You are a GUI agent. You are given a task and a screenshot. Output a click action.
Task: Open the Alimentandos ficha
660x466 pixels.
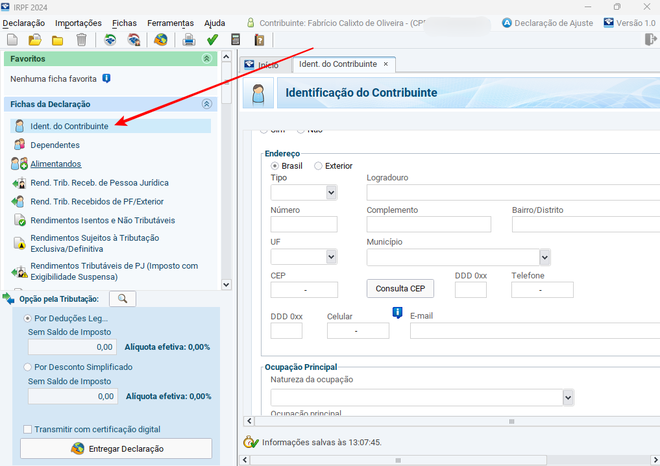click(56, 164)
